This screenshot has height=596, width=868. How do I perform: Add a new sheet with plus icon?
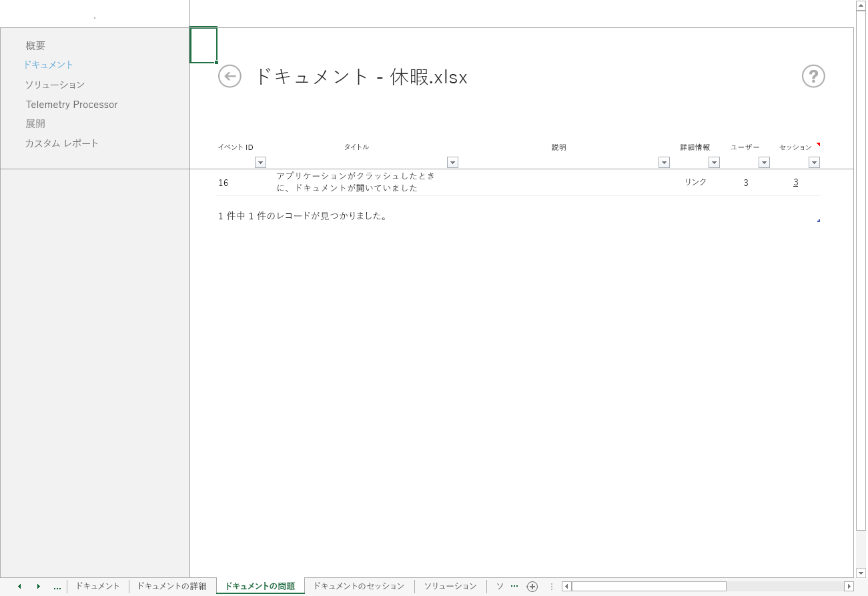[x=532, y=587]
